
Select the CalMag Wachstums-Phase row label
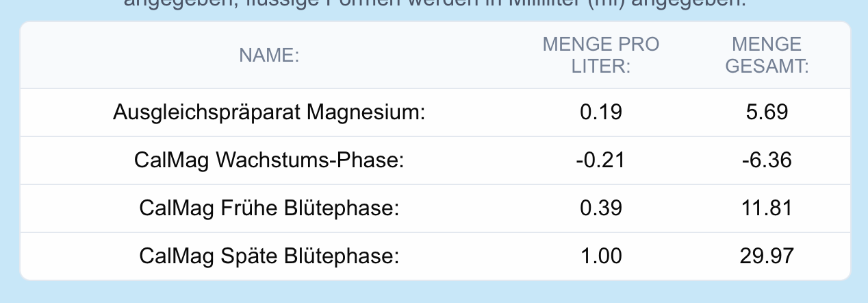(269, 160)
